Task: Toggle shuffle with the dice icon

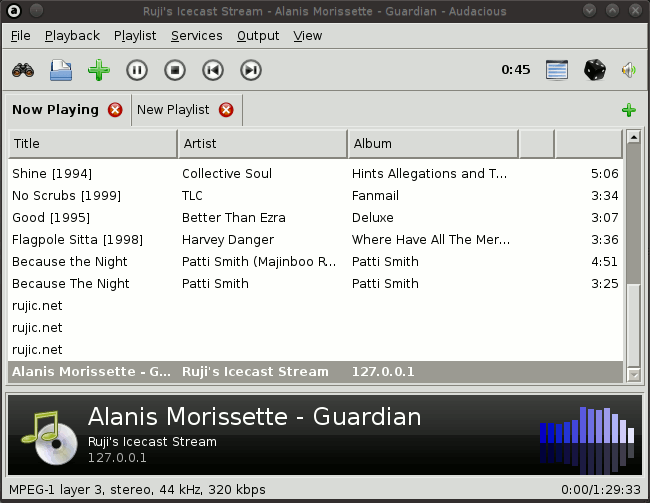Action: (x=594, y=70)
